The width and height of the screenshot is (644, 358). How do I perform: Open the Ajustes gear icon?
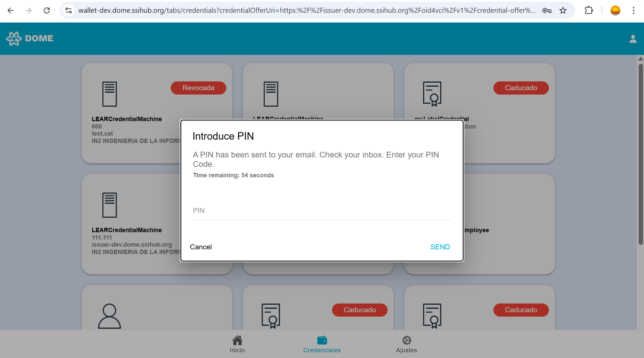407,340
